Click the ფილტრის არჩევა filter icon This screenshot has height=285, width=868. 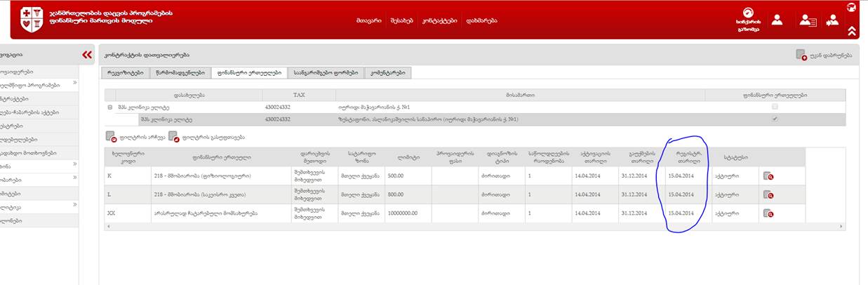tap(110, 137)
